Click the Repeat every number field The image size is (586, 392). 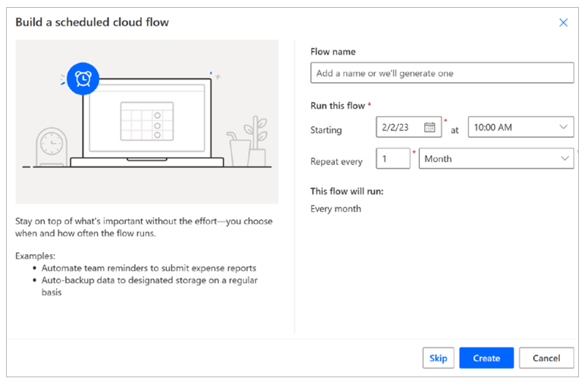point(392,159)
